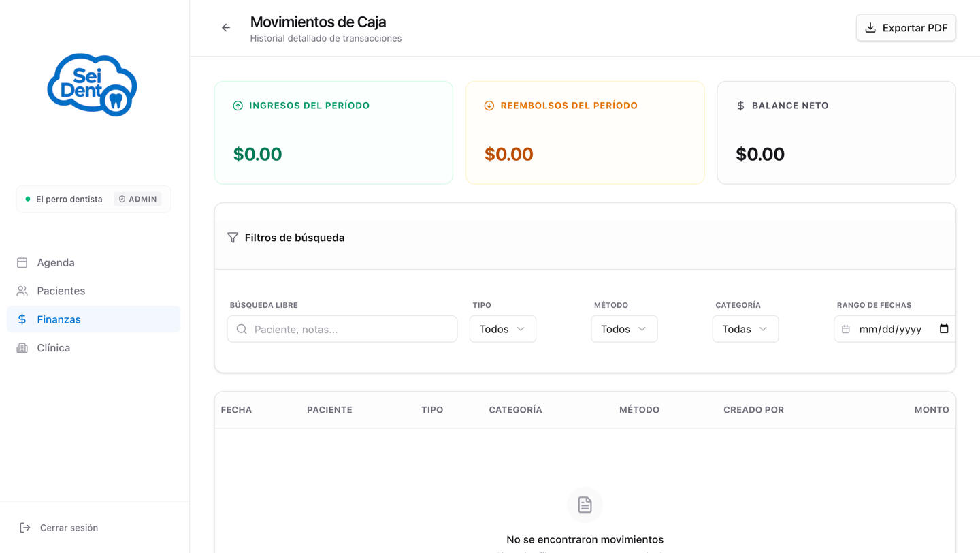980x553 pixels.
Task: Open the Método dropdown
Action: [623, 329]
